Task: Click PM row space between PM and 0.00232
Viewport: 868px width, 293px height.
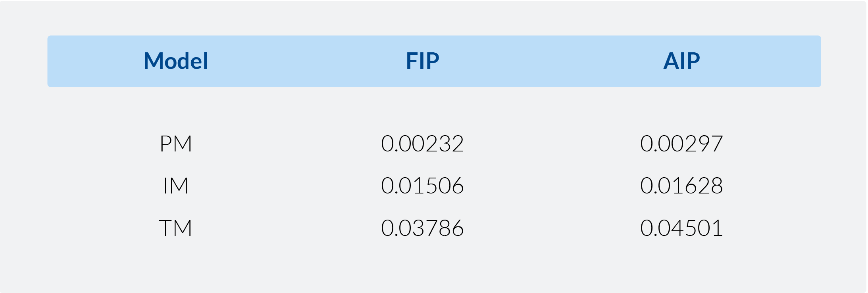Action: tap(286, 144)
